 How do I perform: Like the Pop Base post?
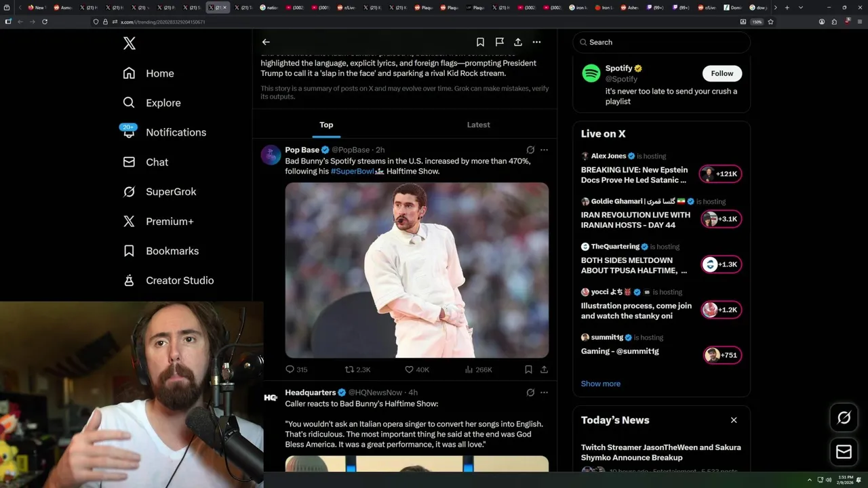417,369
